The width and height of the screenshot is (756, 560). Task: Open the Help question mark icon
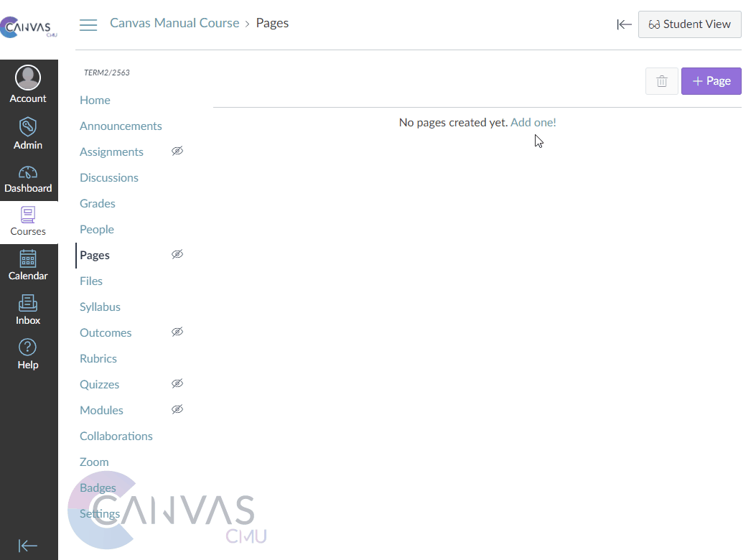pos(28,347)
